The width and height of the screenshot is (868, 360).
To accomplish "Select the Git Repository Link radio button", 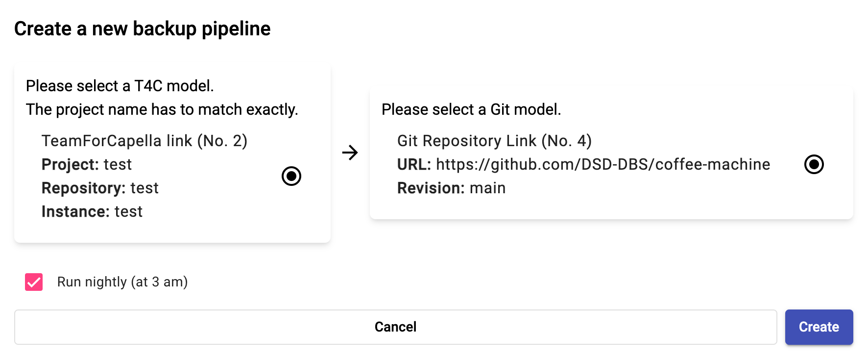I will click(x=814, y=164).
